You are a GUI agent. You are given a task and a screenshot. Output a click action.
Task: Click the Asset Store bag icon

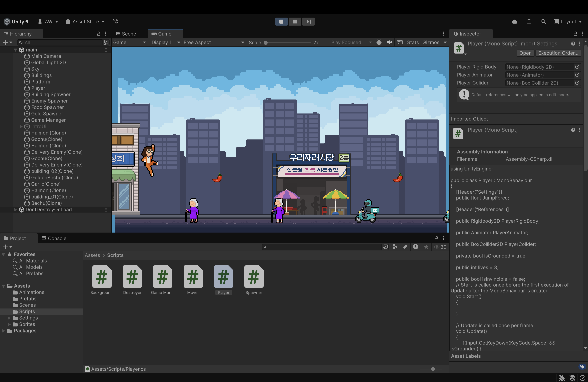pyautogui.click(x=67, y=22)
